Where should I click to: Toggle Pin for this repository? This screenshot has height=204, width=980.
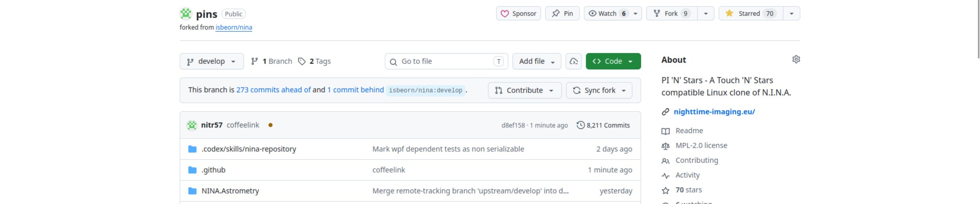pos(562,13)
